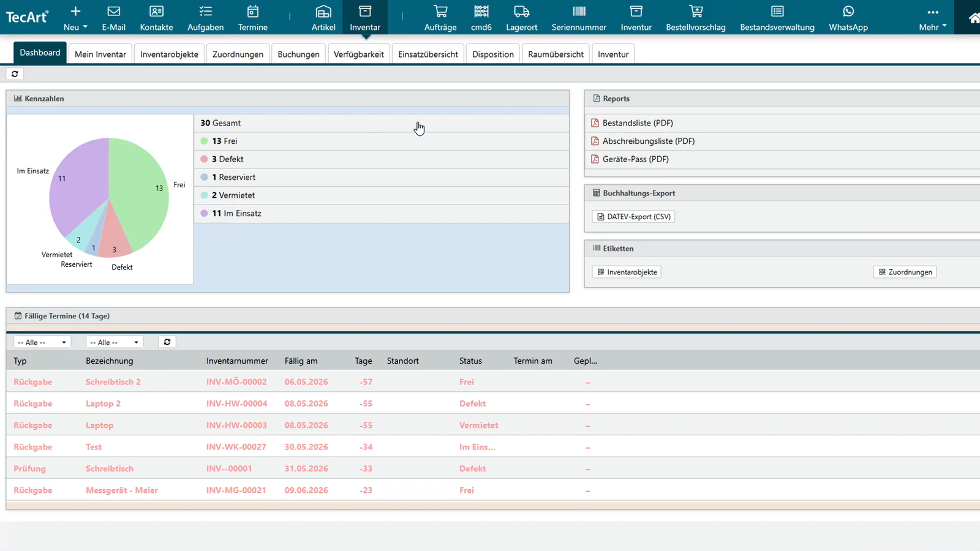This screenshot has height=551, width=980.
Task: Switch to the Raumübersicht tab
Action: [556, 54]
